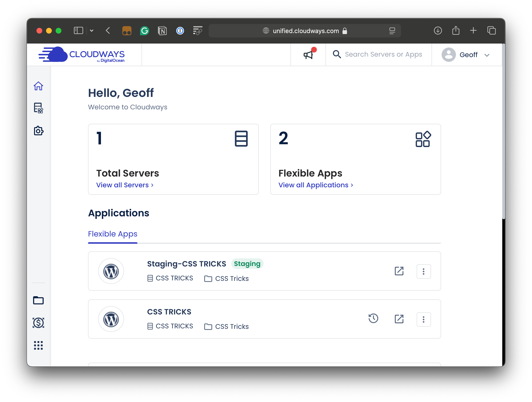Open the Home dashboard from the sidebar
532x402 pixels.
click(x=38, y=86)
